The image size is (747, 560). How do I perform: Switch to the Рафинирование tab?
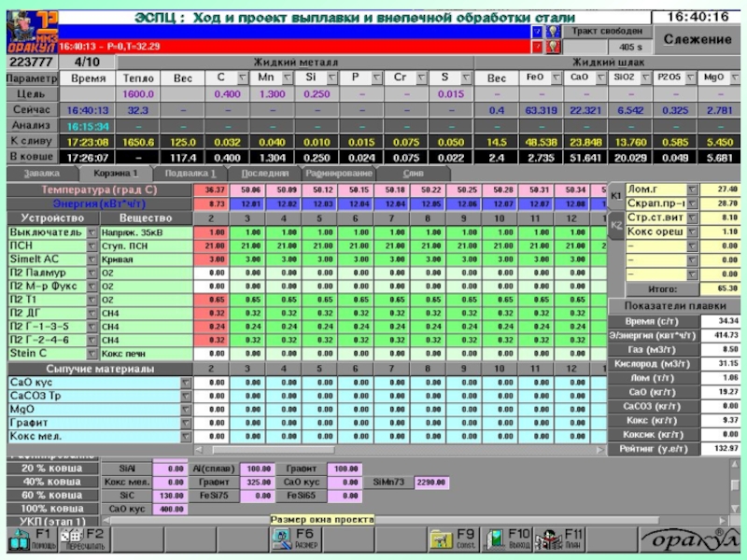338,174
